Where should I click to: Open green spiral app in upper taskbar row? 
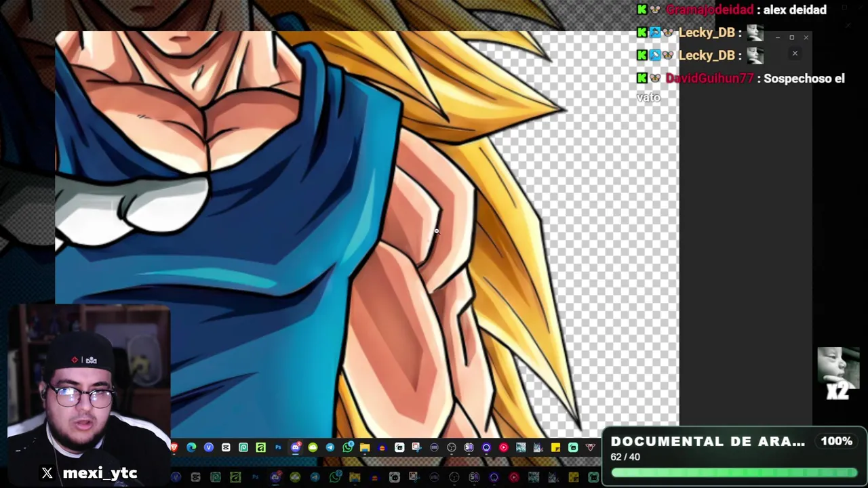243,447
